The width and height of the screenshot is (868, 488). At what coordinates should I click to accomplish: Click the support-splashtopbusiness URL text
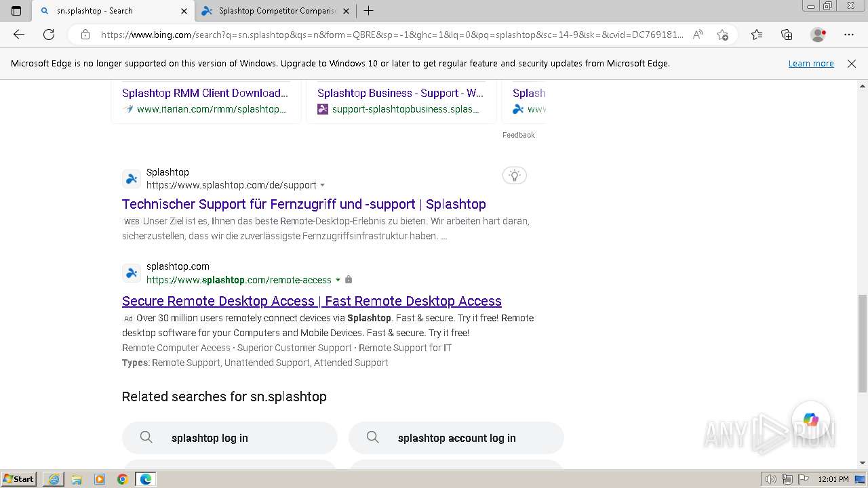[406, 109]
